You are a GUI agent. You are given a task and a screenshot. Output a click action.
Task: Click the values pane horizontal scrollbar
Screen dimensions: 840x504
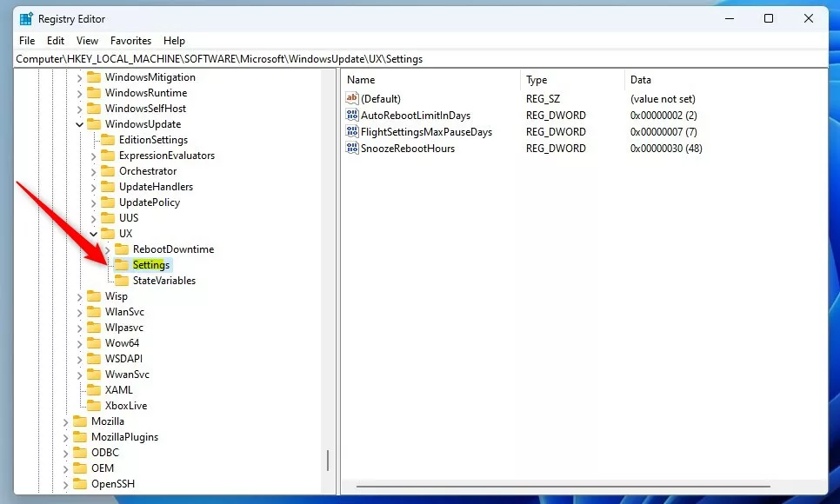(563, 487)
